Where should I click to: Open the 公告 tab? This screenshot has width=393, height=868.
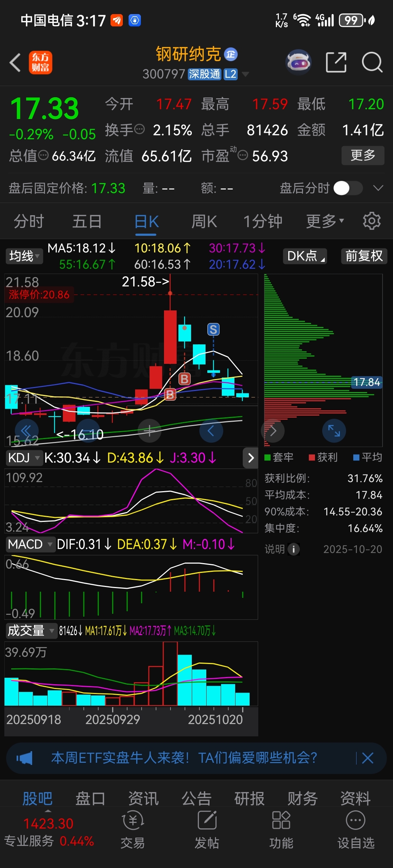tap(196, 799)
